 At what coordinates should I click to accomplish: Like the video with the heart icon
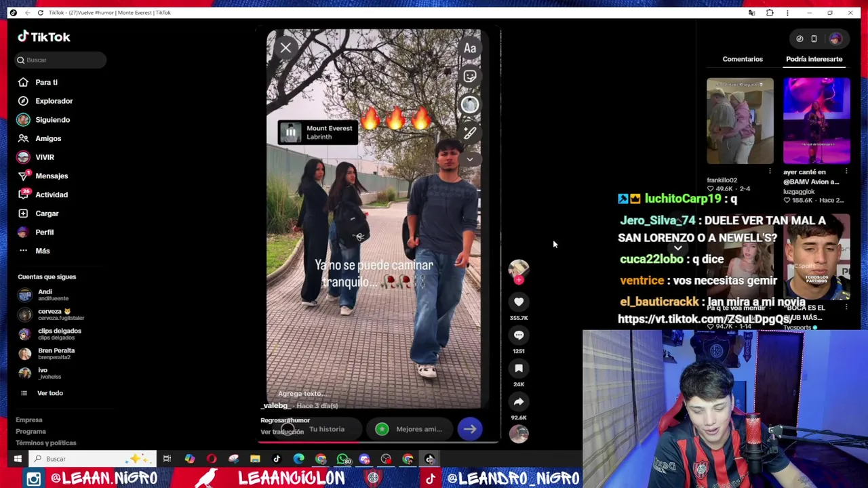(519, 302)
